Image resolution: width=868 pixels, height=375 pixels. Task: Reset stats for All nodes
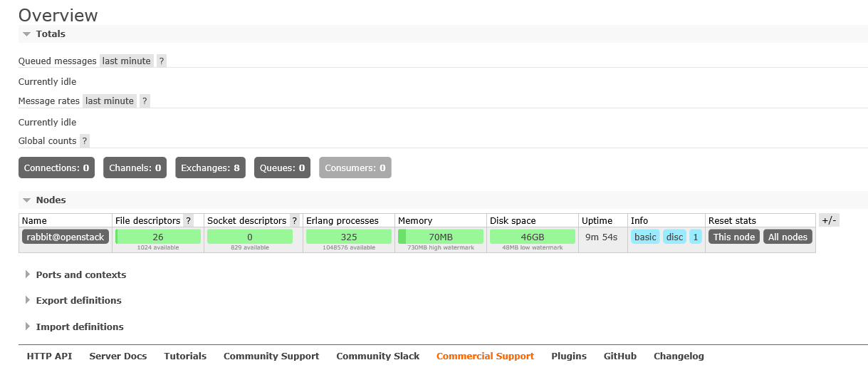coord(788,237)
